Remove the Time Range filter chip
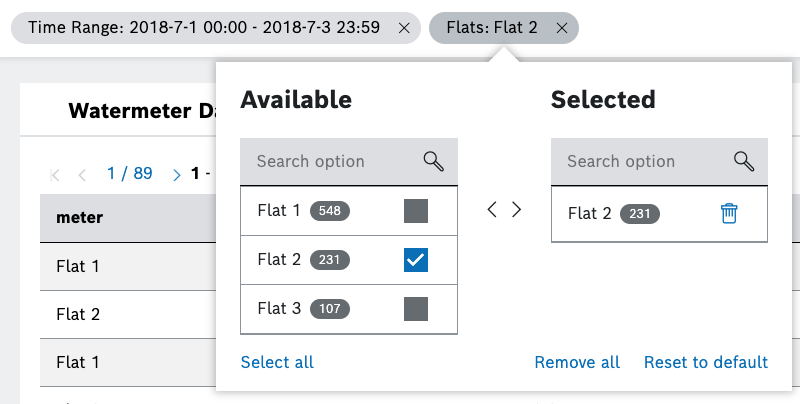800x404 pixels. coord(403,28)
